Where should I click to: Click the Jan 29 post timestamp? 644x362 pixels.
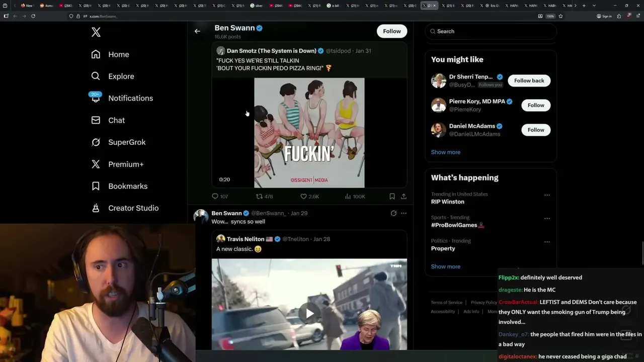coord(299,213)
